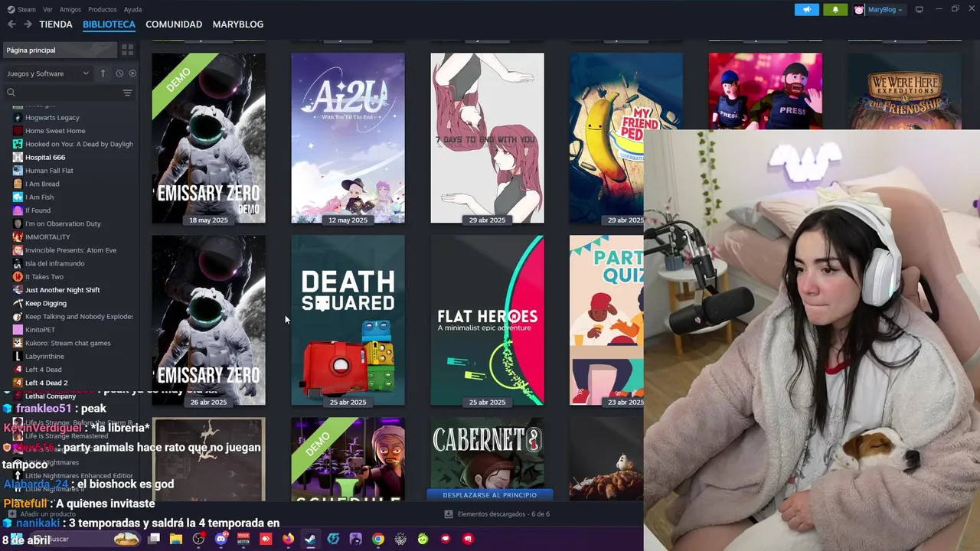Open Emissary Zero Demo cover art
The image size is (980, 551).
coord(208,138)
